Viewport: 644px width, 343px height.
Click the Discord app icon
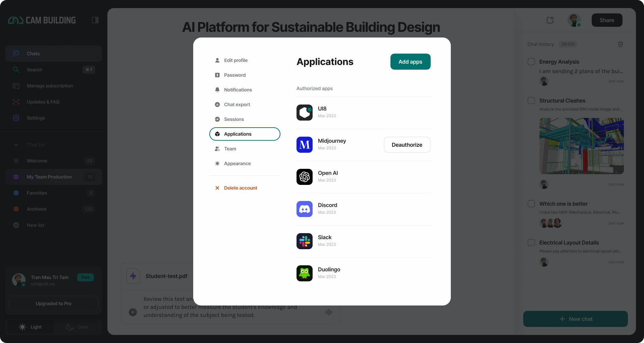coord(305,209)
